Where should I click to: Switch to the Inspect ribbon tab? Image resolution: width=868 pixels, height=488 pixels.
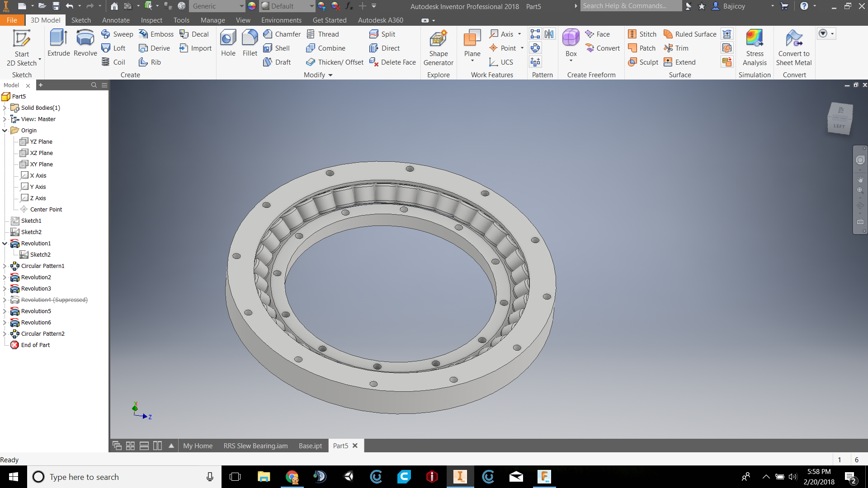[x=151, y=20]
